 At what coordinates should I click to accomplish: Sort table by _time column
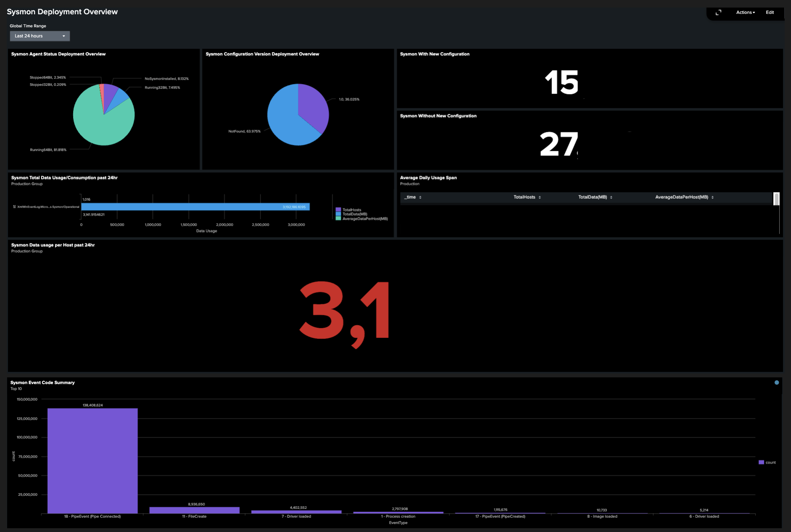pos(412,197)
